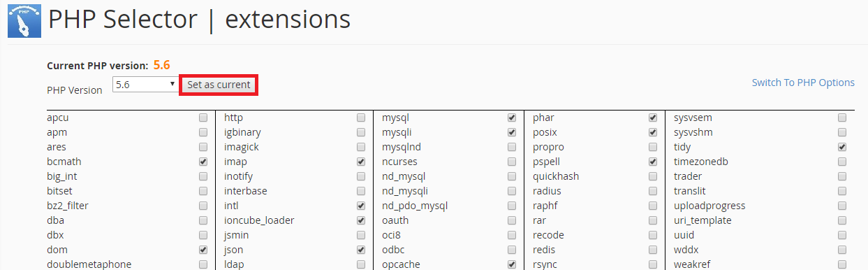Uncheck the ioncube_loader extension
Screen dimensions: 868x270
[x=361, y=220]
